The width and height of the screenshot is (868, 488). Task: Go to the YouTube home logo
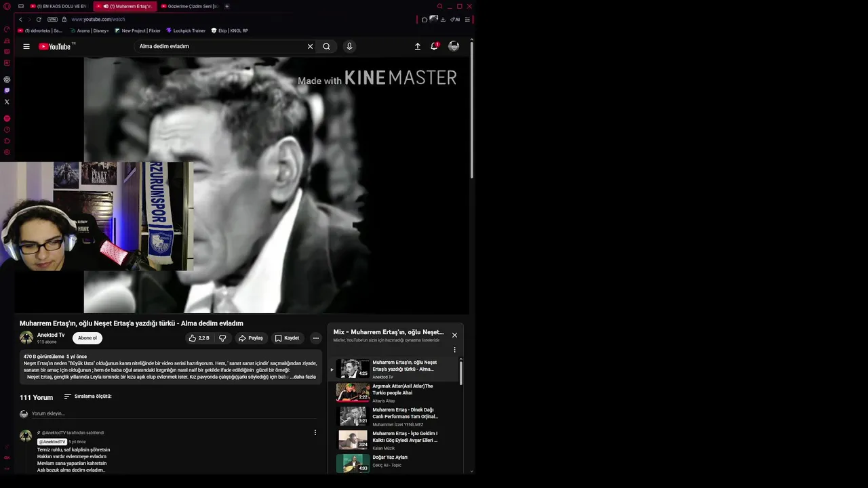pyautogui.click(x=55, y=47)
